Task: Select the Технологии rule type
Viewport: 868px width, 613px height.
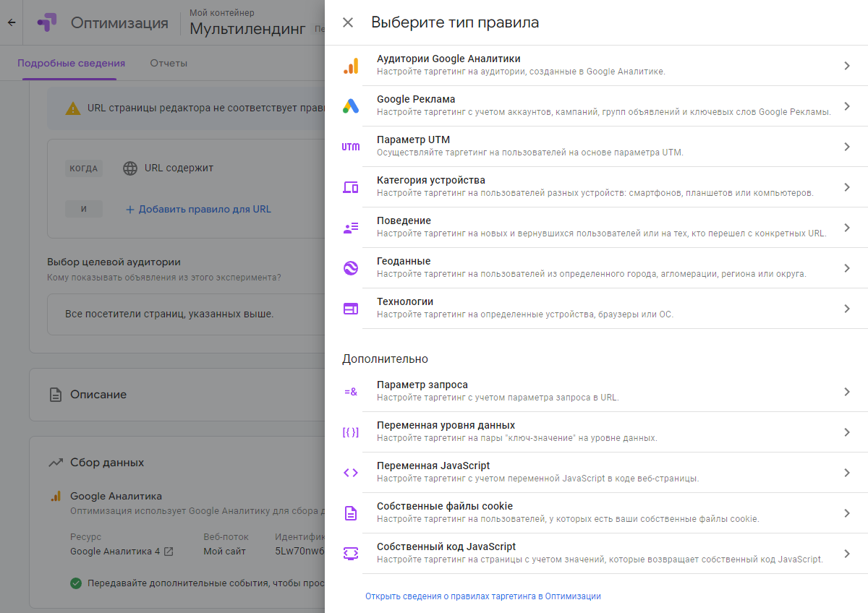Action: pyautogui.click(x=596, y=309)
